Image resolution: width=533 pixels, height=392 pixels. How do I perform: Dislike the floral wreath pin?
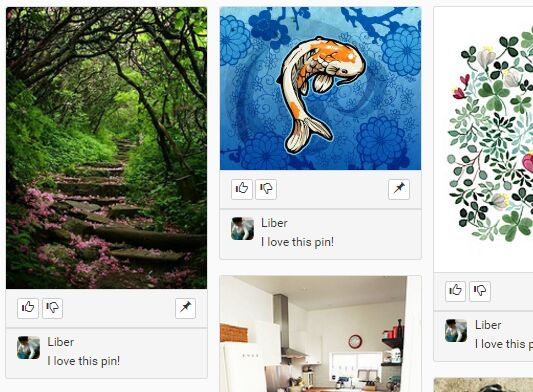tap(480, 291)
